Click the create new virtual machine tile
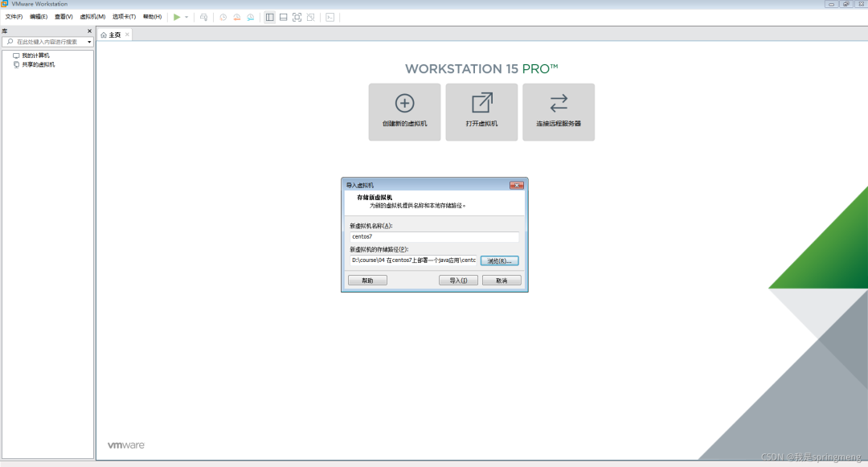The image size is (868, 467). tap(404, 112)
